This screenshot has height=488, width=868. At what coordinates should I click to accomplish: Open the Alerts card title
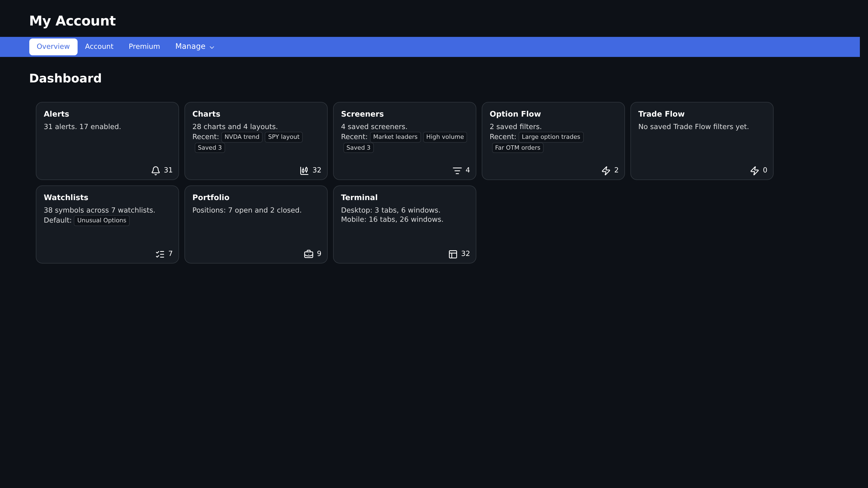(x=56, y=114)
